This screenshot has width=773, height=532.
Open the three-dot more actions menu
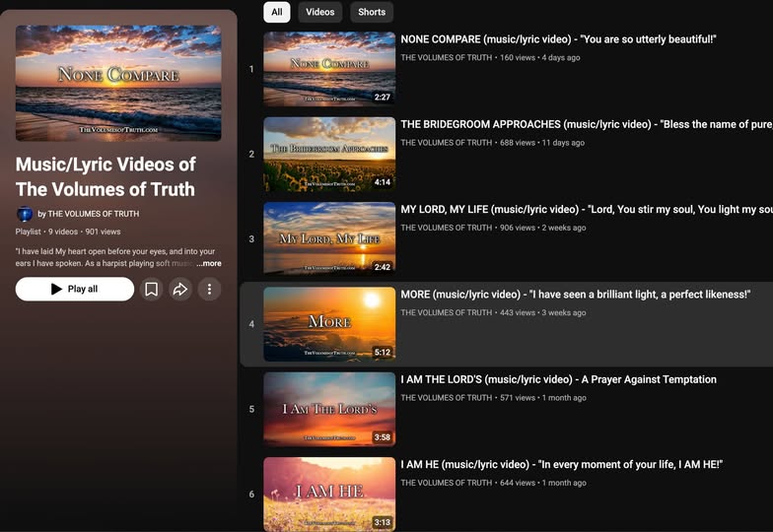tap(209, 290)
